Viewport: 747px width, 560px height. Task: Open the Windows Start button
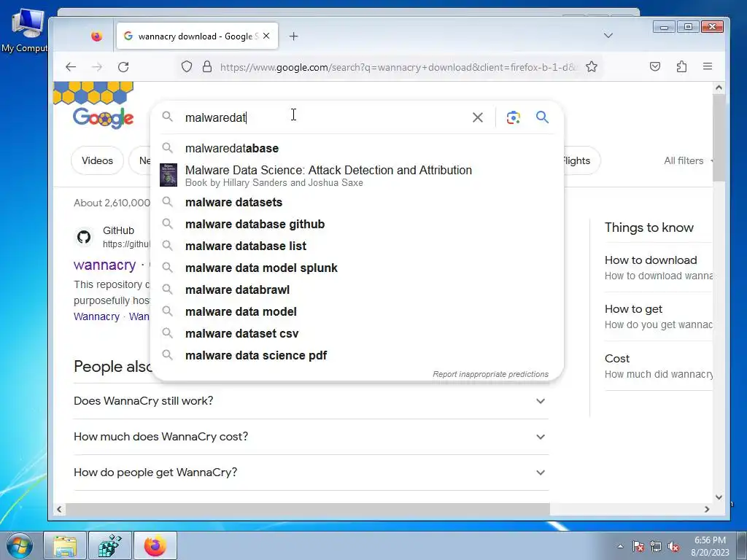(20, 545)
